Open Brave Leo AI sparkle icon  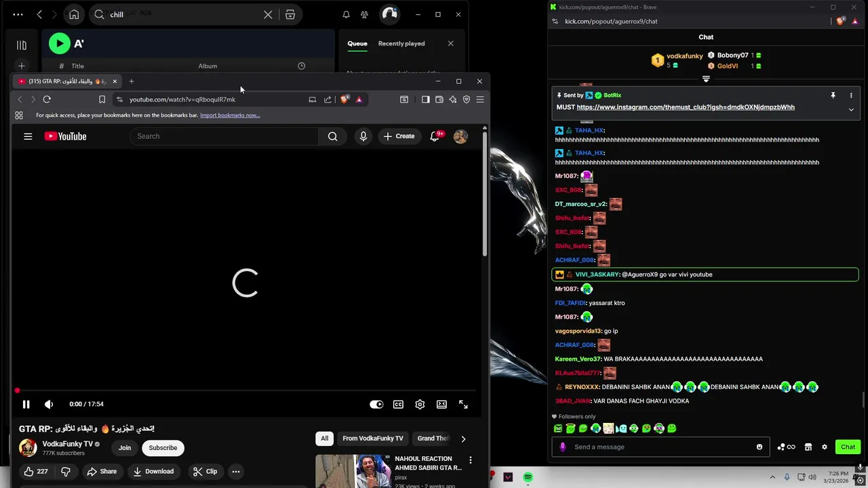(x=453, y=100)
